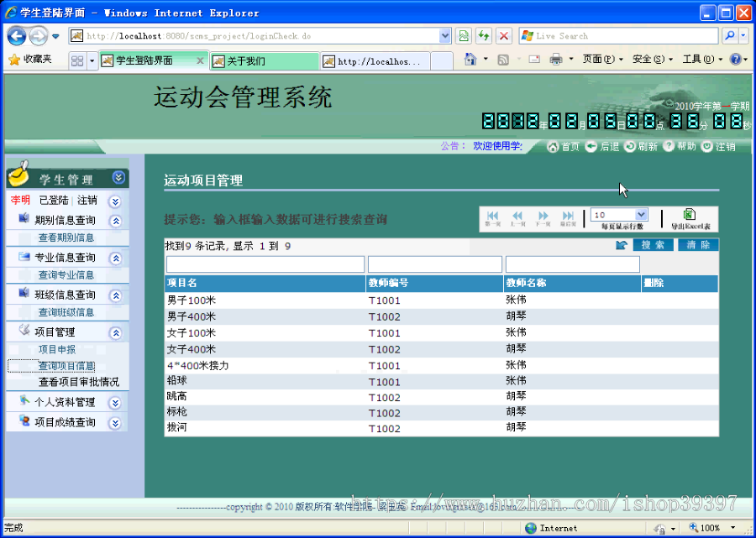The width and height of the screenshot is (756, 538).
Task: Open the 查看项目审批情况 link
Action: 79,383
